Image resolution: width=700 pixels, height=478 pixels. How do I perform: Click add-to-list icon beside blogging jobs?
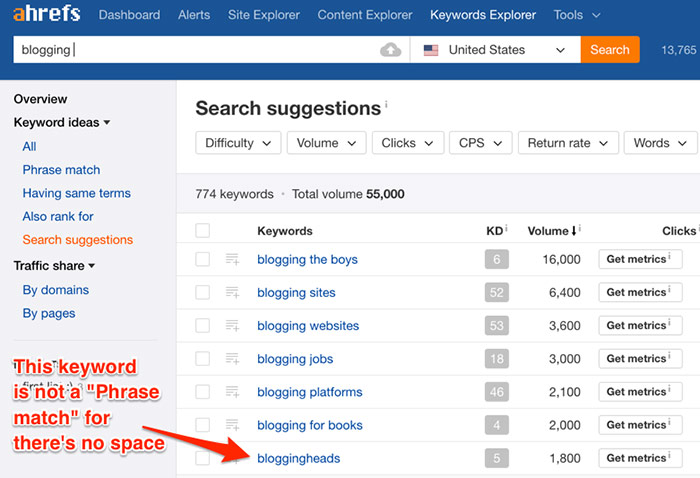tap(232, 359)
